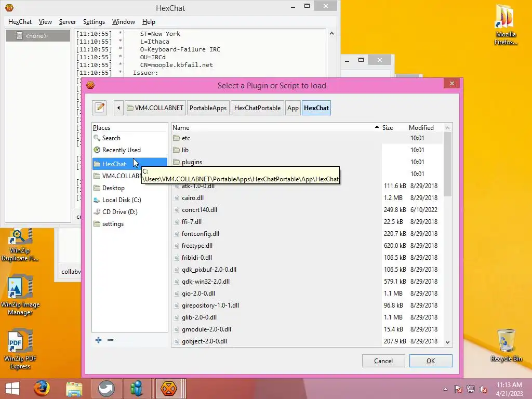Select the <none> tab in HexChat tree
The image size is (532, 399).
[x=38, y=36]
